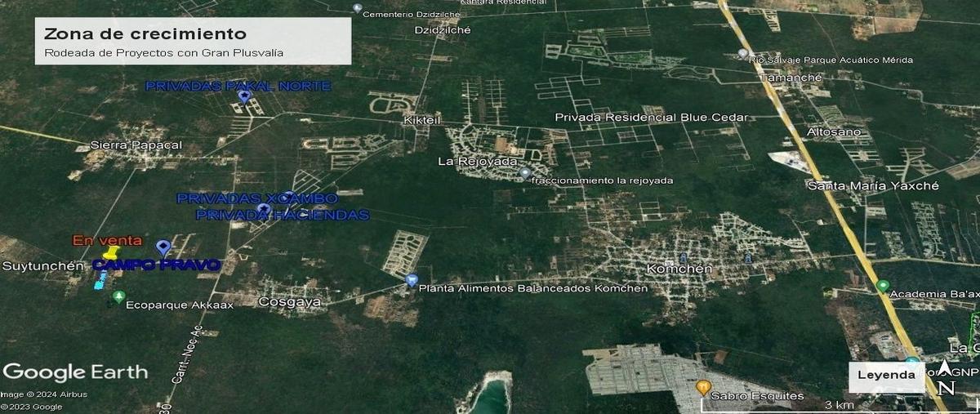
Task: Click the fraccionamiento la rejoyada marker
Action: tap(525, 173)
